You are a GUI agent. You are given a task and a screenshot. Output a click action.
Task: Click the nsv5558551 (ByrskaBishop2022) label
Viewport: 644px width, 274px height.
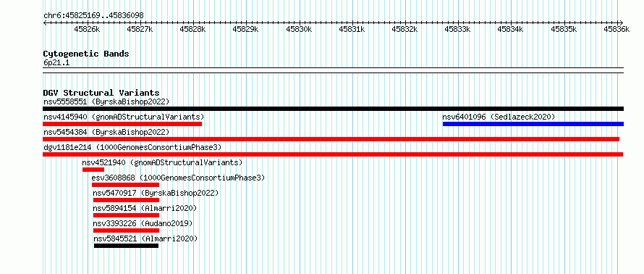pyautogui.click(x=106, y=101)
